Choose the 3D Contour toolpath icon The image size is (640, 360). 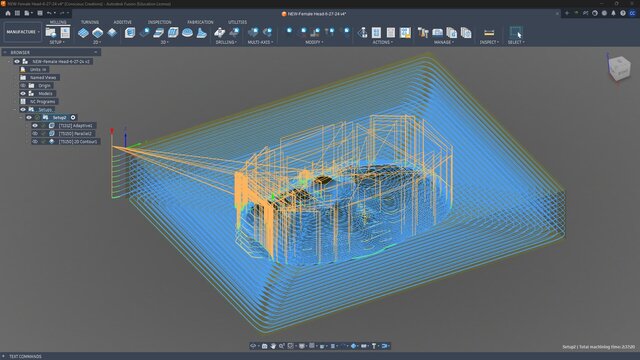(x=173, y=33)
